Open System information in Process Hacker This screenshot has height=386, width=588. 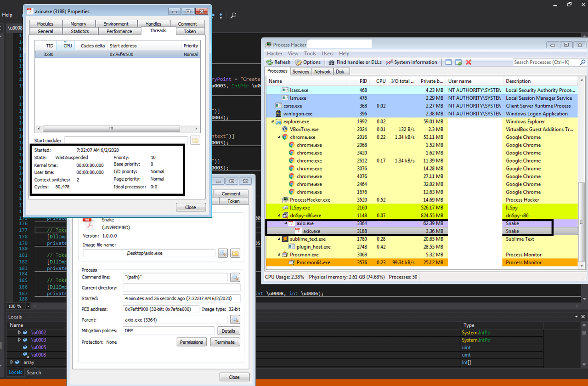tap(412, 62)
